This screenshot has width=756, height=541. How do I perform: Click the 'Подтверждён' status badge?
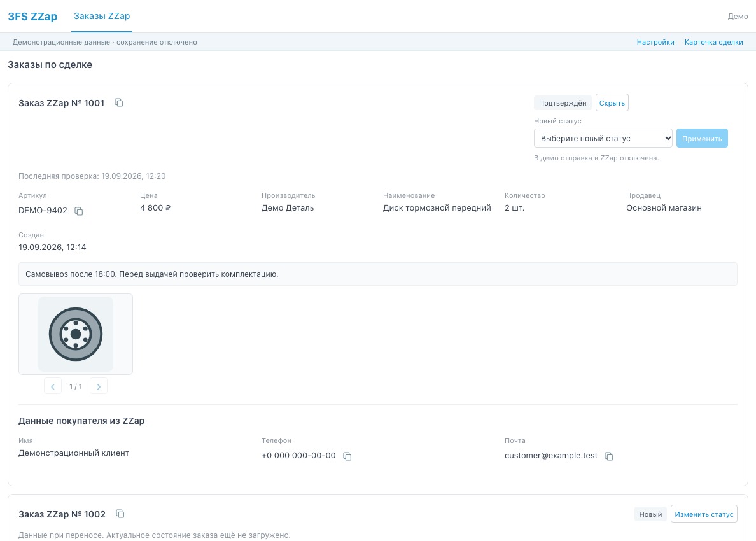[562, 103]
